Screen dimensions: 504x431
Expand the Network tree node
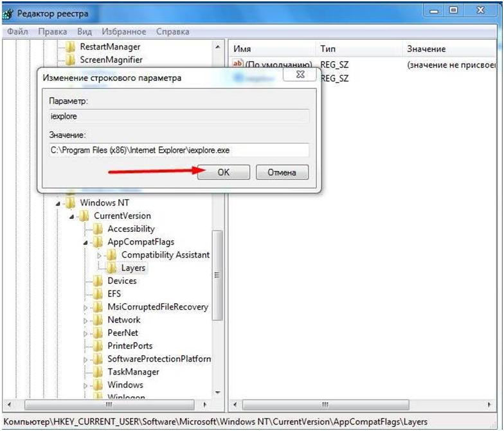click(x=85, y=321)
